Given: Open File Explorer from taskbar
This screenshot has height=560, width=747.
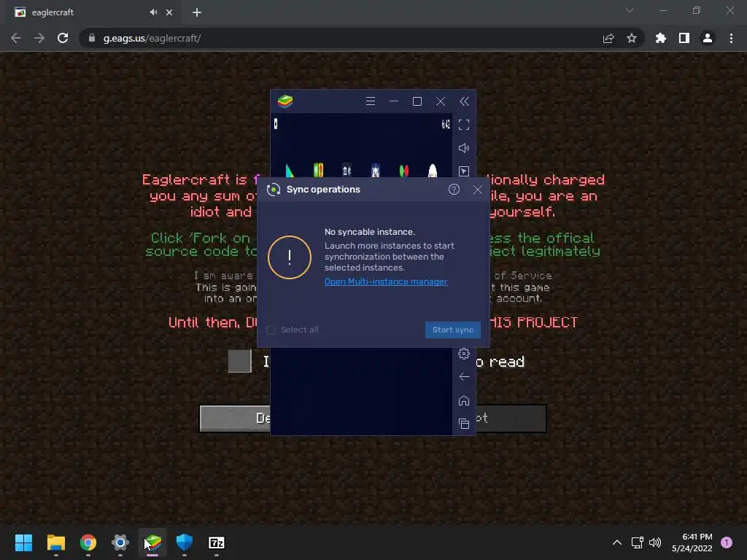Looking at the screenshot, I should point(55,542).
